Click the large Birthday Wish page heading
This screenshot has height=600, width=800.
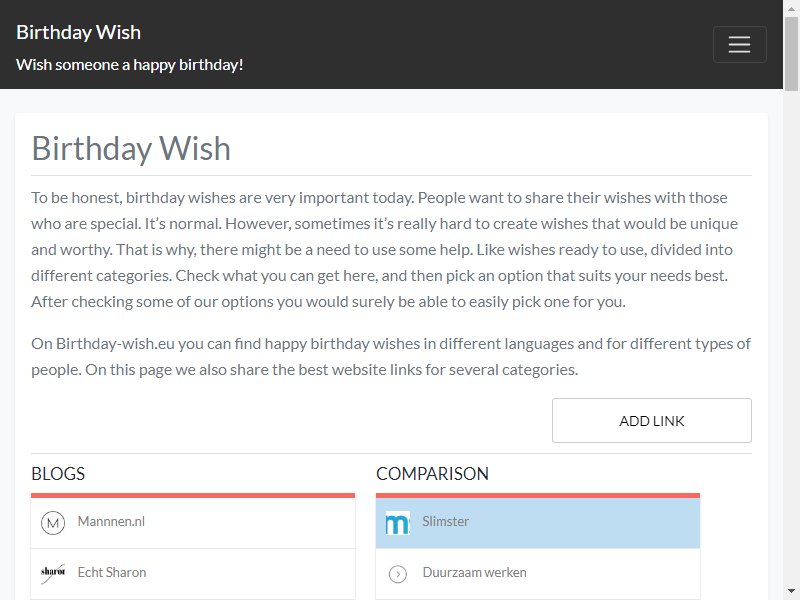131,148
